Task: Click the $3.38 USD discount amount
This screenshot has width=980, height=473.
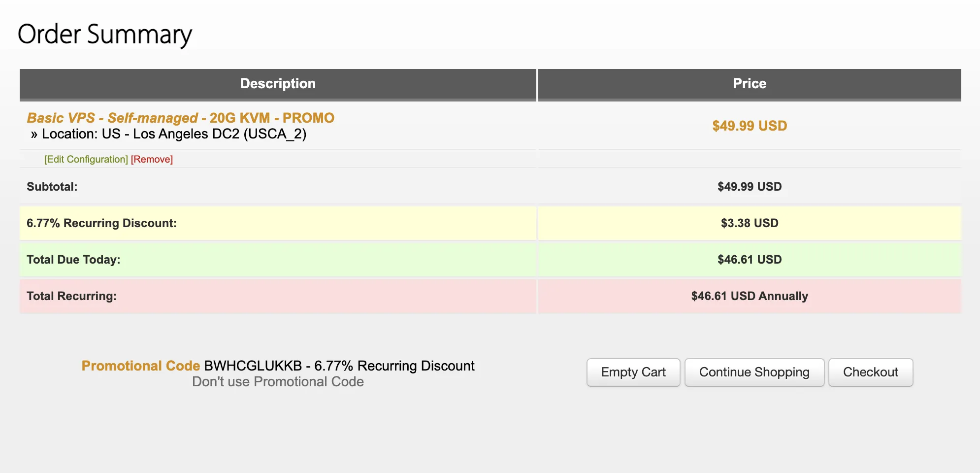Action: [x=749, y=223]
